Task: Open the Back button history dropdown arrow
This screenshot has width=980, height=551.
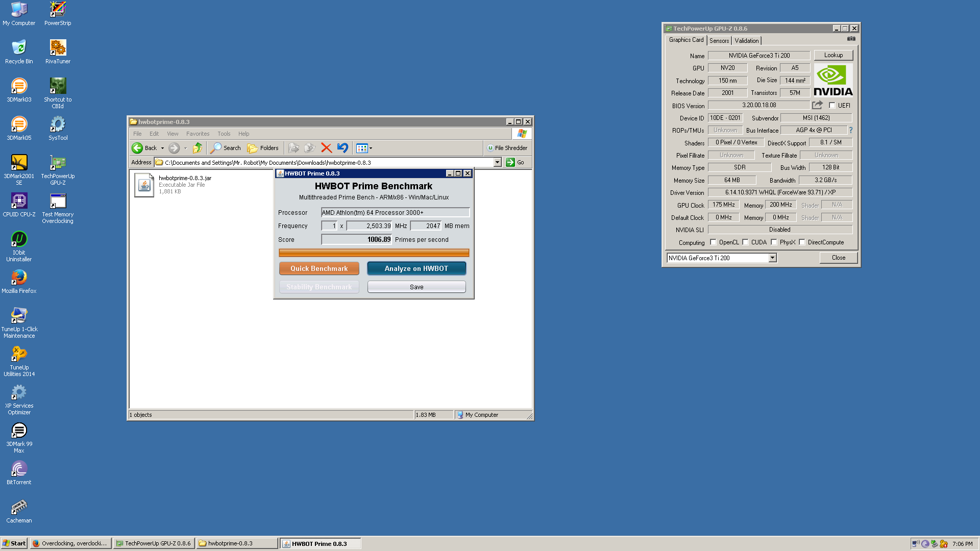Action: pos(162,148)
